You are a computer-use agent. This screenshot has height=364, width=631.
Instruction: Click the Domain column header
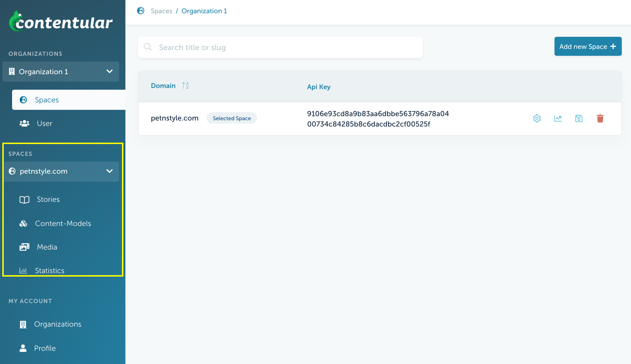click(x=163, y=86)
